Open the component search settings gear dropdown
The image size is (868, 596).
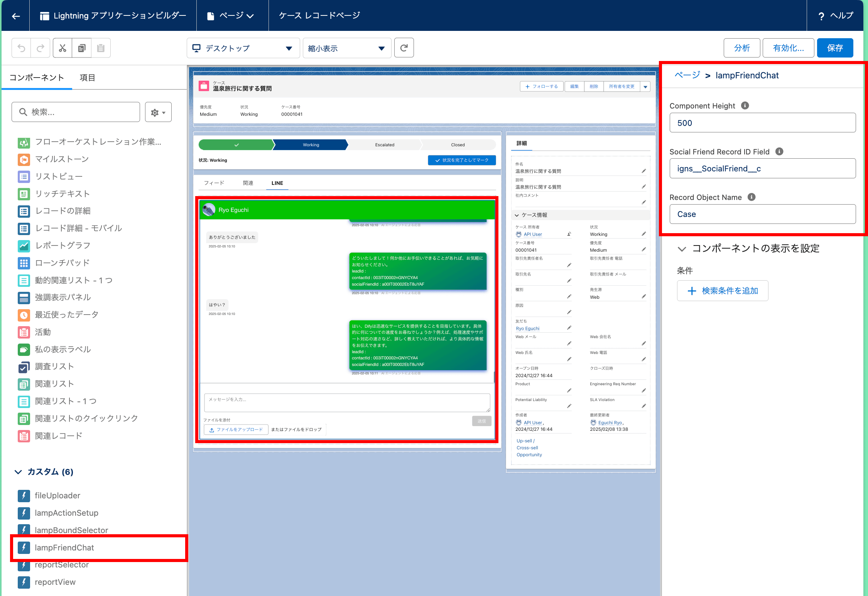click(158, 112)
